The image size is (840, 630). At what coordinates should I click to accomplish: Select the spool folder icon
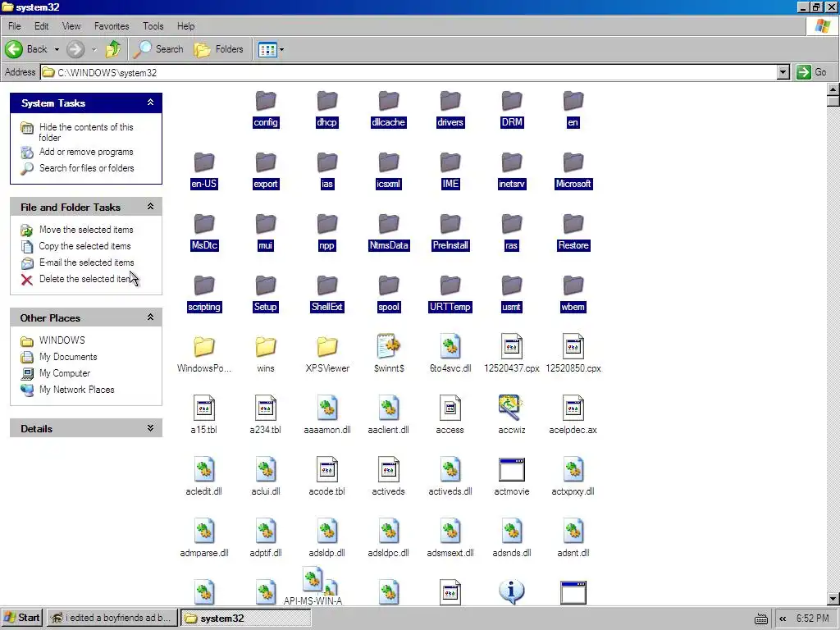coord(389,285)
